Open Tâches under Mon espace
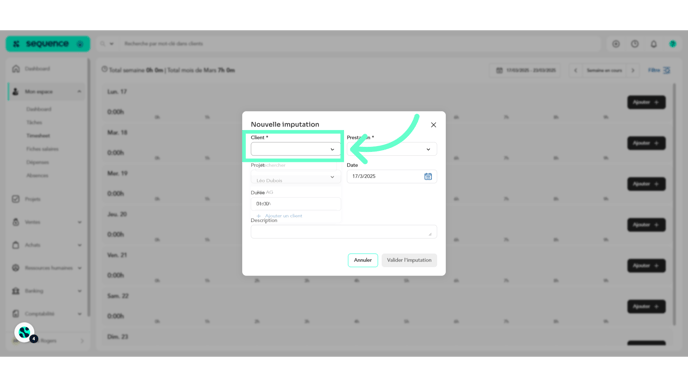 click(34, 122)
